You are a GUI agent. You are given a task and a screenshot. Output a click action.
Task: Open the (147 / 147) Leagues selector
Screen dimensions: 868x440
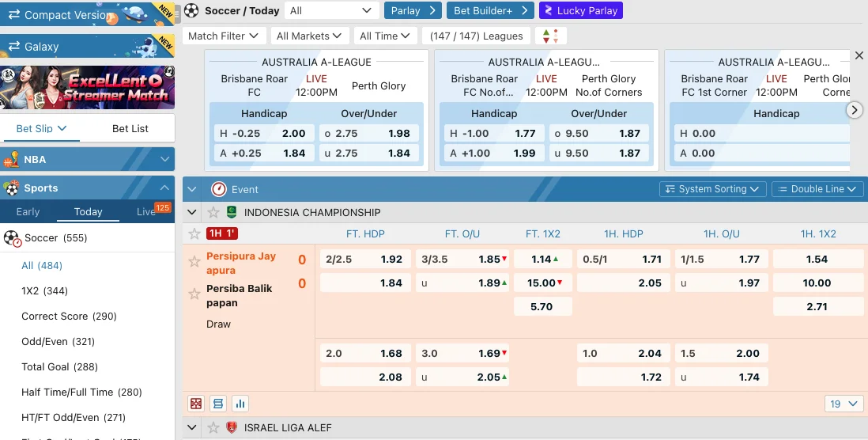[x=476, y=36]
